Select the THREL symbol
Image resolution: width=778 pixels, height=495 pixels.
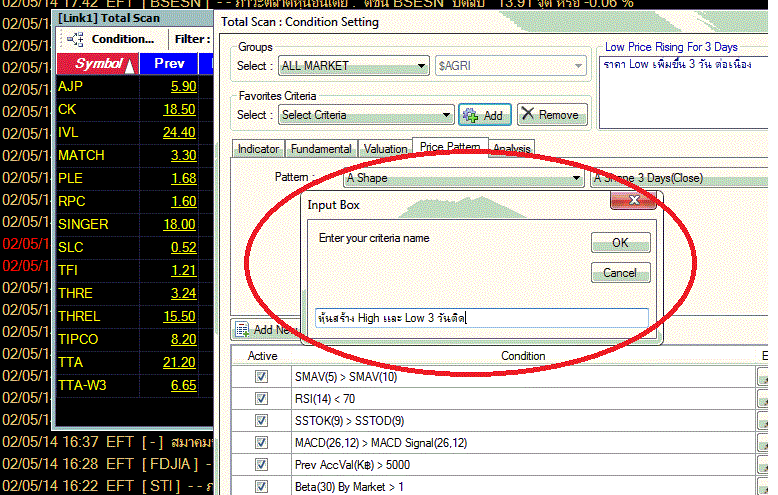[x=79, y=316]
